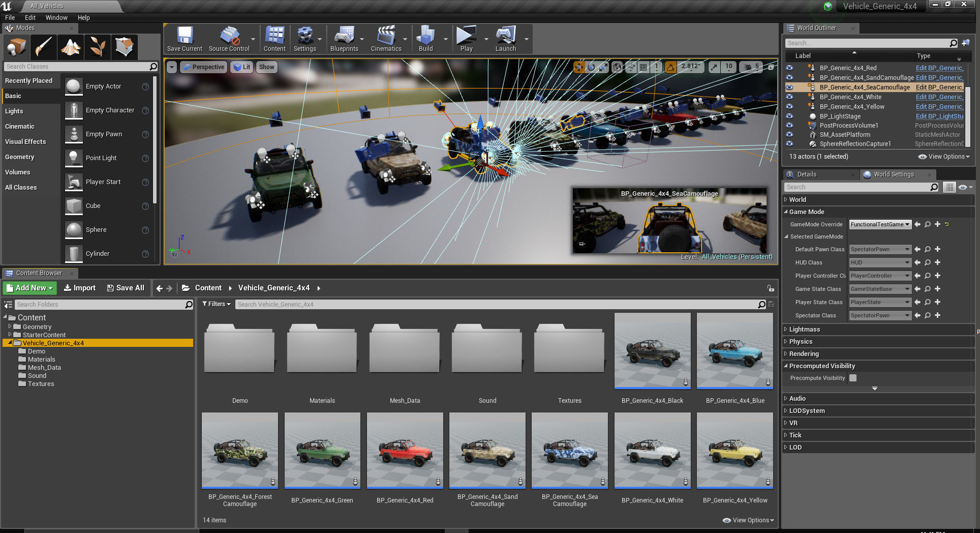Toggle grid snapping in viewport toolbar
980x533 pixels.
coord(644,67)
